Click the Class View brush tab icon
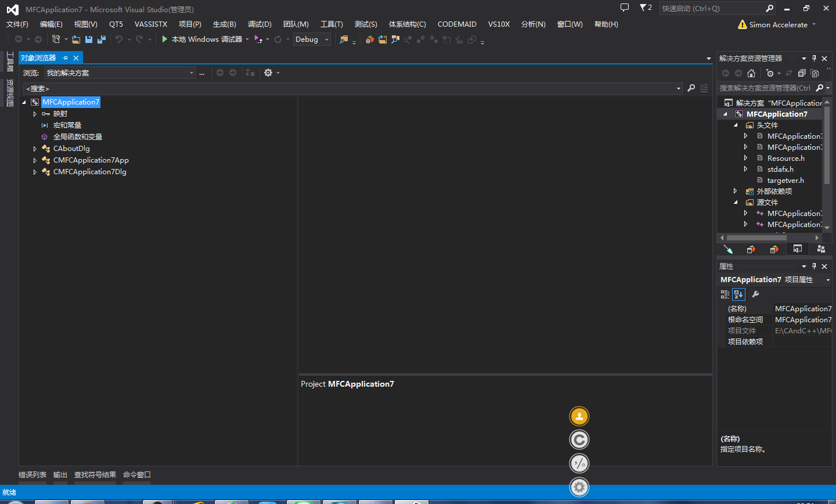836x504 pixels. point(728,249)
